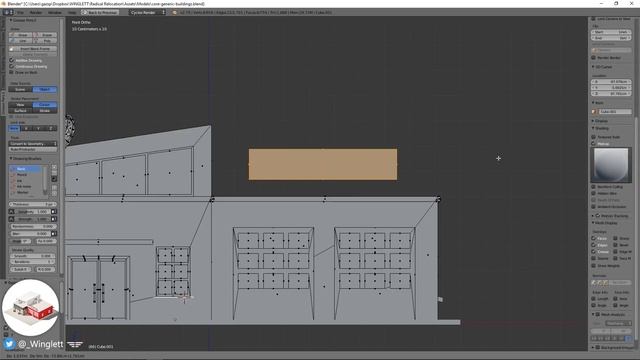Click the matcap sphere preview thumbnail
The width and height of the screenshot is (640, 360).
(611, 165)
